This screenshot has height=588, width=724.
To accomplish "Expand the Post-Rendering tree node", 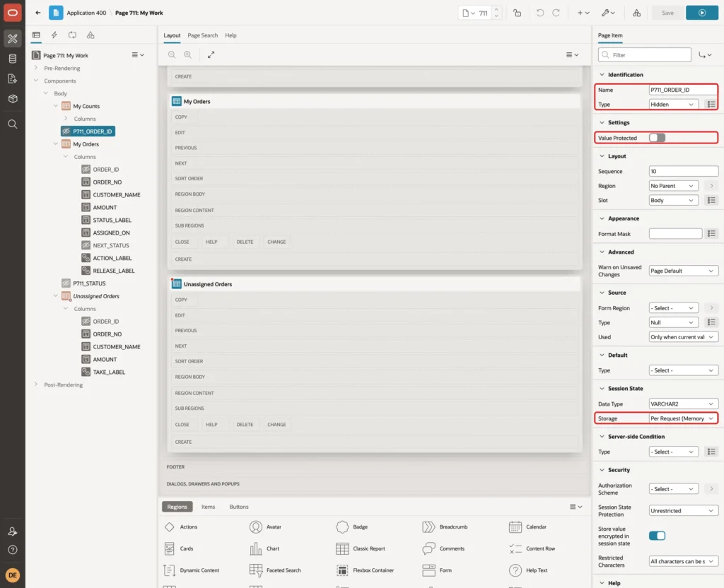I will (36, 384).
